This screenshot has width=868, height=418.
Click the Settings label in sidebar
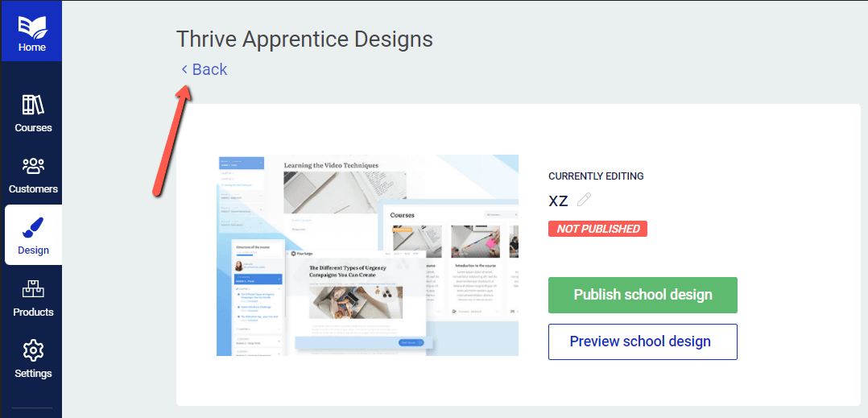coord(33,374)
